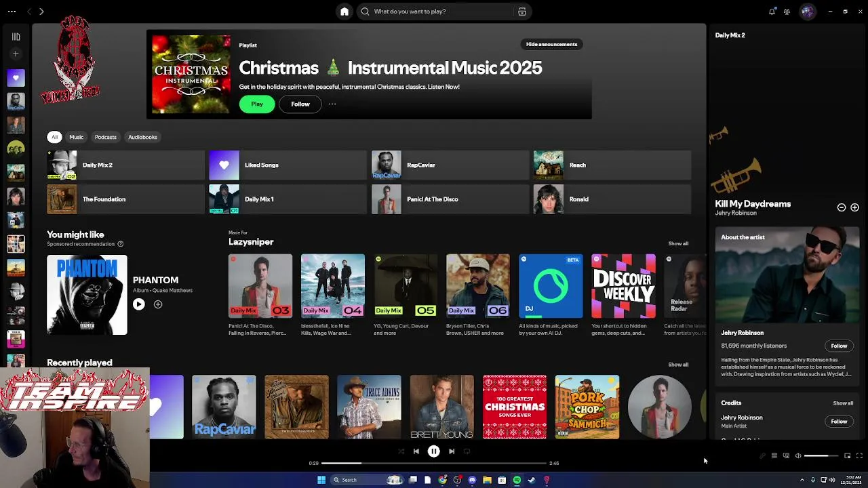Viewport: 868px width, 488px height.
Task: Expand Your Library sidebar icon
Action: point(16,37)
